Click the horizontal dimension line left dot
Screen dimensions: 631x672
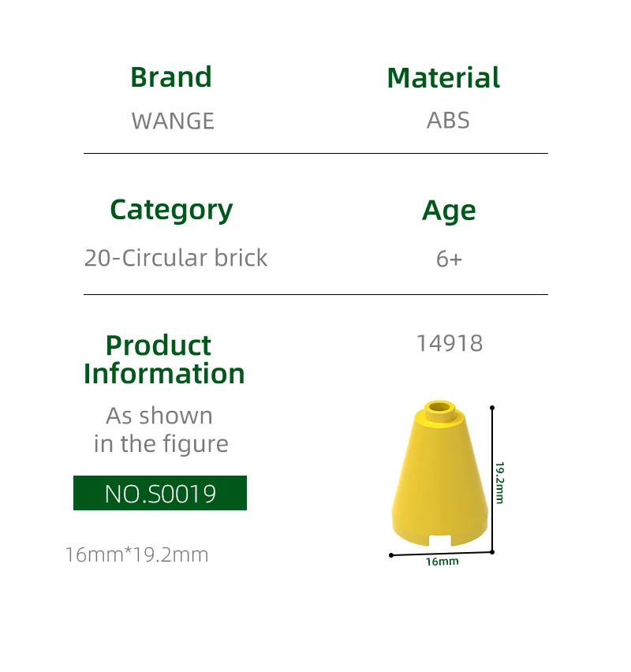pyautogui.click(x=391, y=555)
